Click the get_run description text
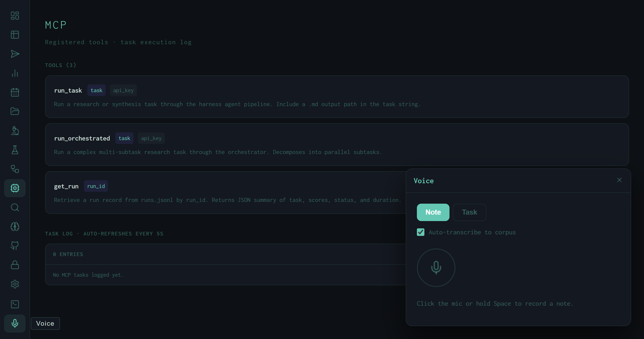 point(228,200)
